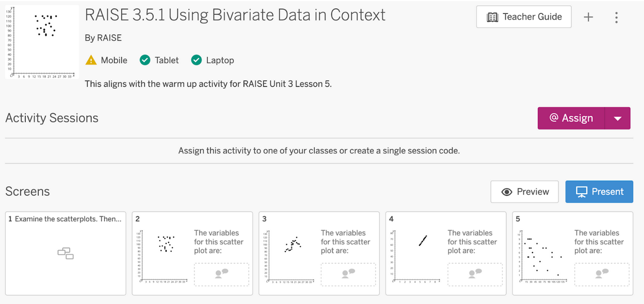Screen dimensions: 644x304
Task: Assign this activity to a class
Action: [571, 118]
